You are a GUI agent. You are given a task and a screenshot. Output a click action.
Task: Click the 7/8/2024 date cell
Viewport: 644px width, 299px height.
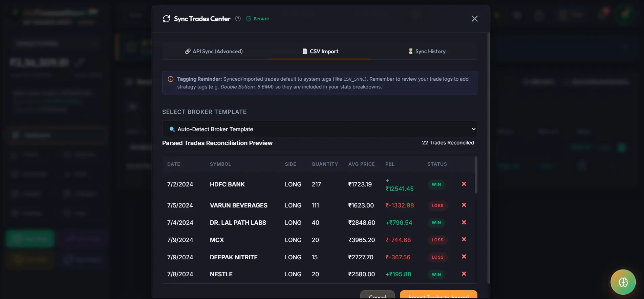[180, 274]
